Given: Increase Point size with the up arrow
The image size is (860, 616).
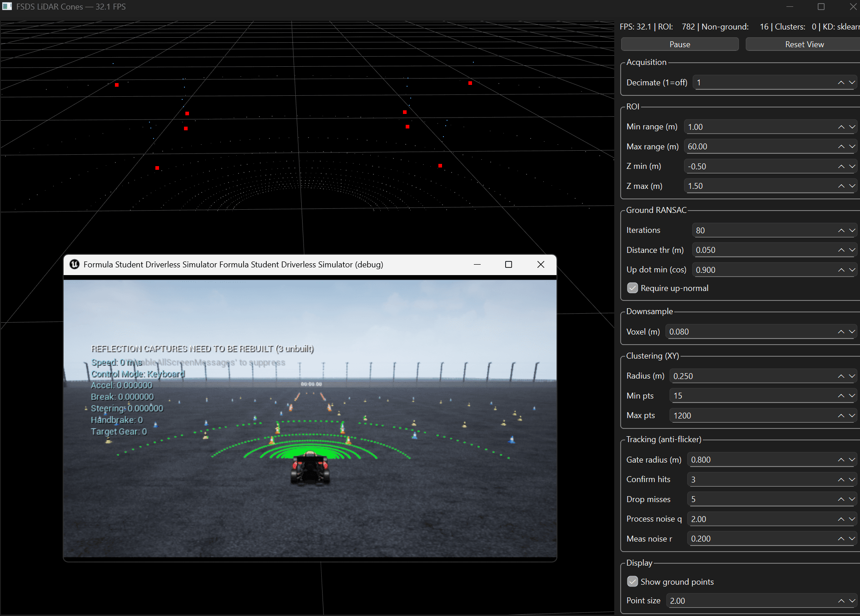Looking at the screenshot, I should tap(841, 601).
